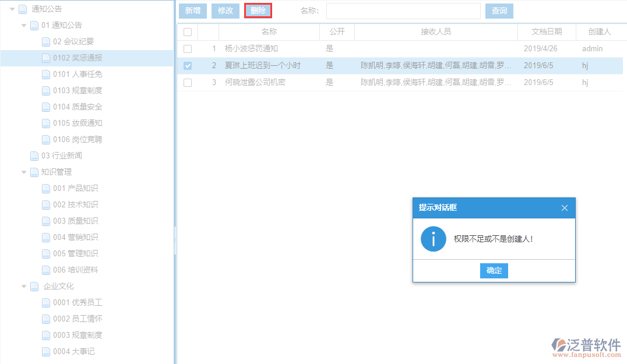Check the checkbox for 杨小波惩罚通知
Image resolution: width=627 pixels, height=364 pixels.
pos(188,48)
